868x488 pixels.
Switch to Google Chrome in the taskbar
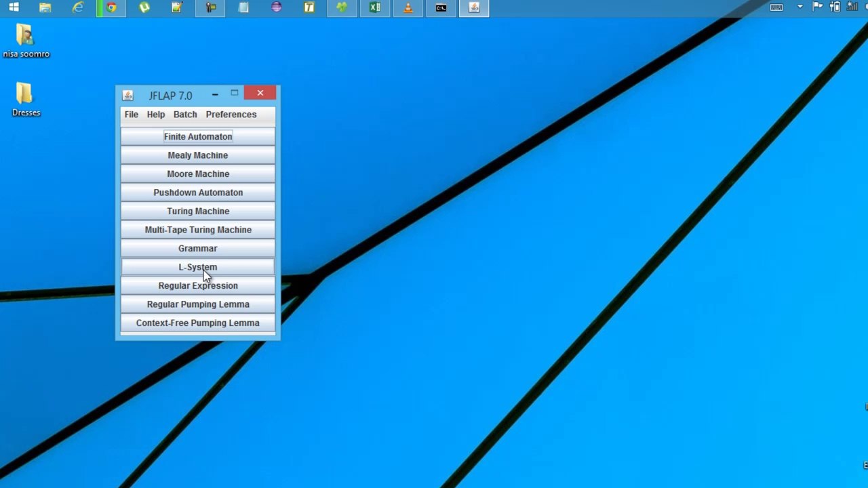[x=111, y=7]
